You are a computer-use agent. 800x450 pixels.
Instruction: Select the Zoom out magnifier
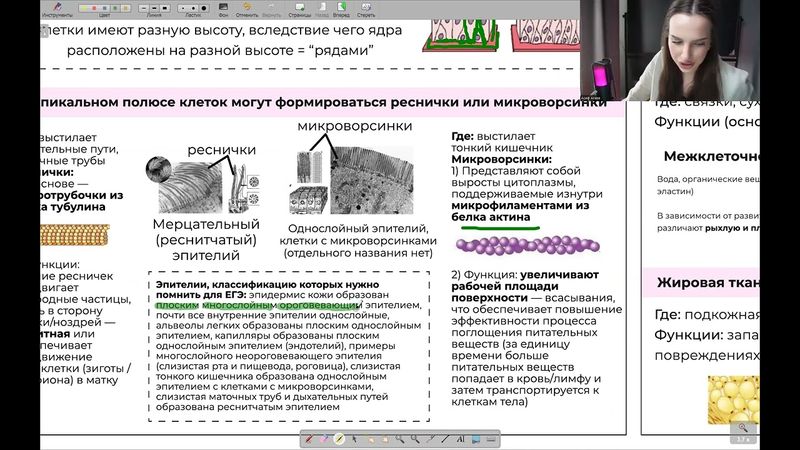click(x=415, y=439)
